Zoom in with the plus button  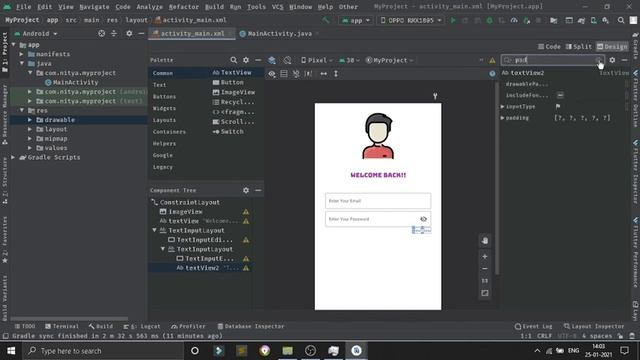[x=485, y=256]
